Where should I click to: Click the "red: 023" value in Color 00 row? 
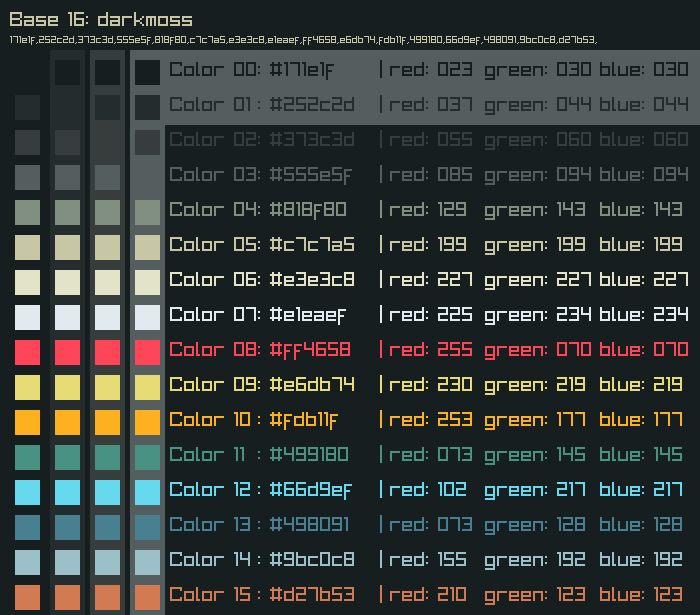pyautogui.click(x=430, y=70)
